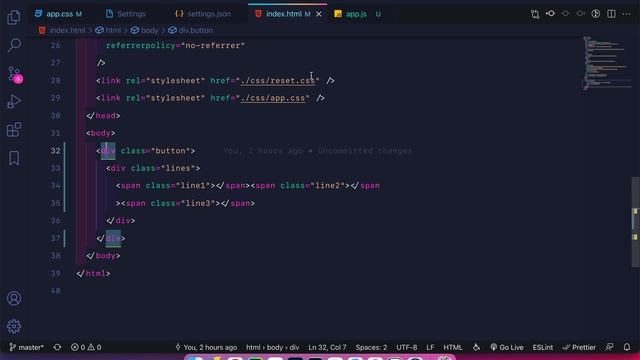Click Prettier in status bar

(x=579, y=347)
